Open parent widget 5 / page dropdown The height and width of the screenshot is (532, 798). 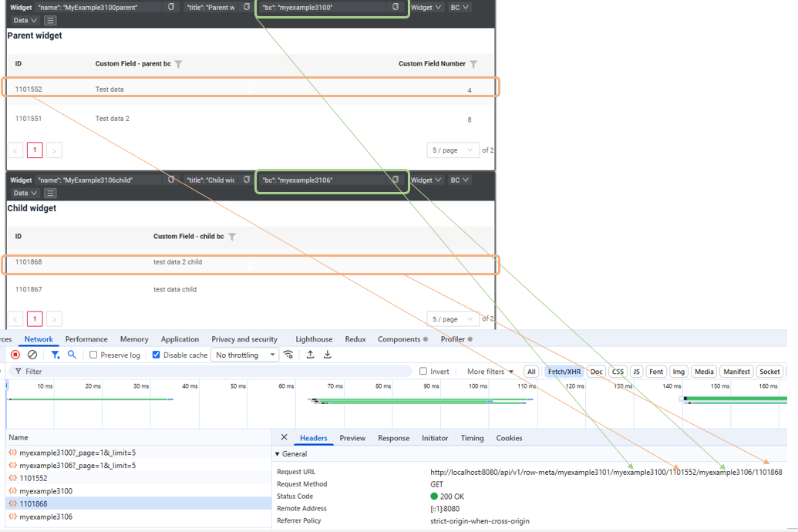tap(453, 150)
